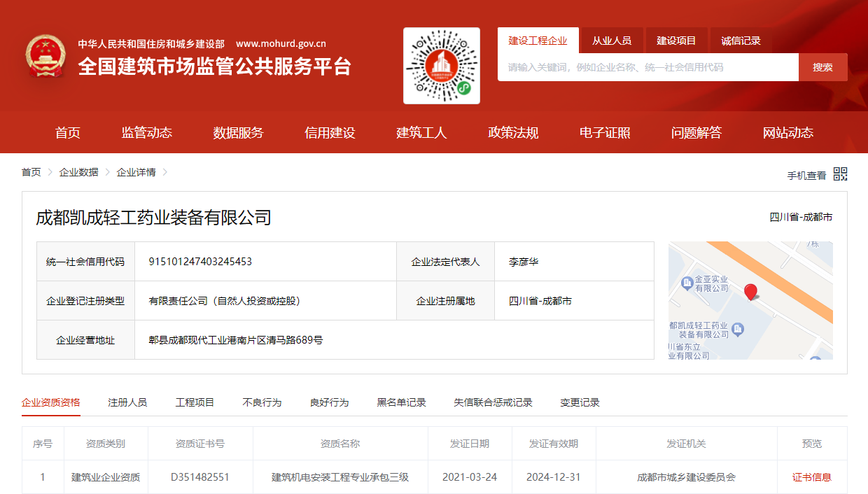Click the 金亚实业 building marker on map
Image resolution: width=868 pixels, height=494 pixels.
click(x=687, y=283)
